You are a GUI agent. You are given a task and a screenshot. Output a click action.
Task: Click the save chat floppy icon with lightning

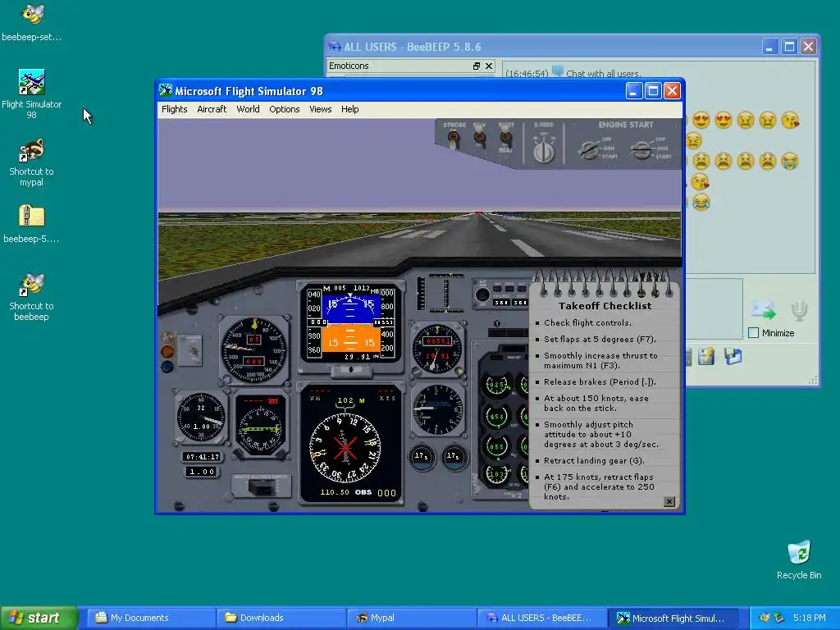click(x=706, y=356)
